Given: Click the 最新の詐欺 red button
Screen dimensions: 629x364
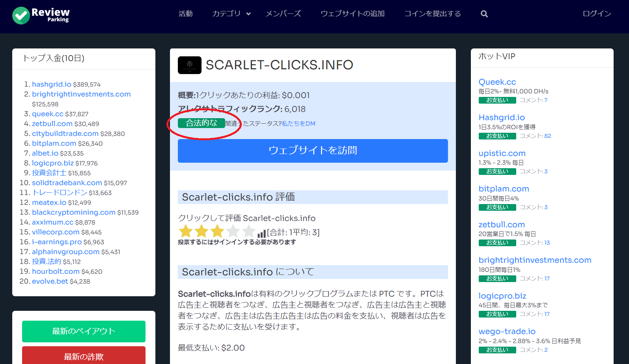Looking at the screenshot, I should (x=84, y=356).
